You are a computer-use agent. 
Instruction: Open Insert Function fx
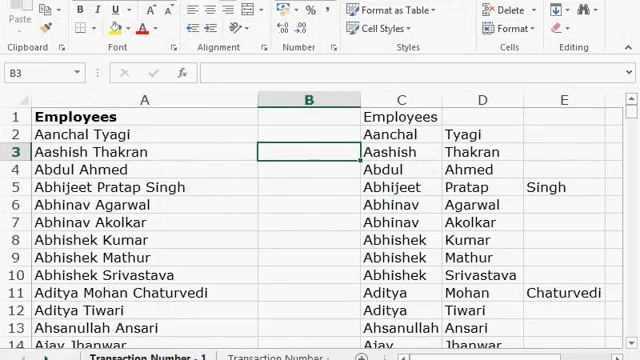(x=182, y=73)
